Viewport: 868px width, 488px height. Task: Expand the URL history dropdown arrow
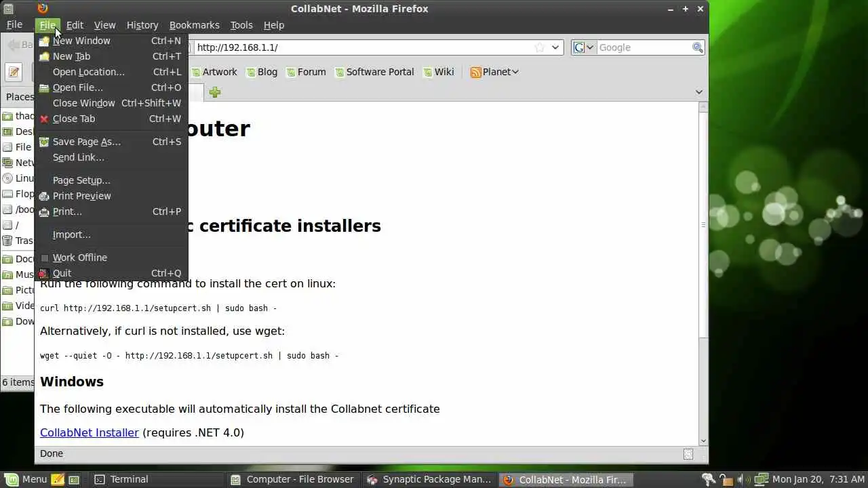(555, 47)
